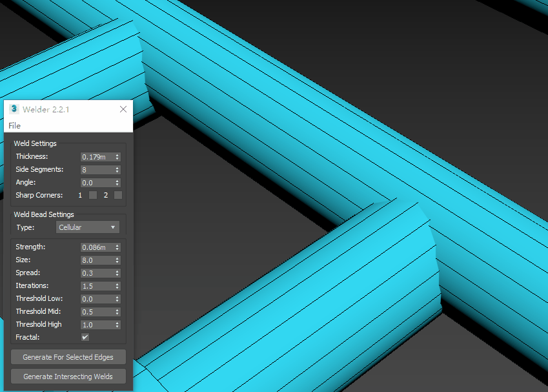
Task: Click the Weld Bead Settings group label
Action: tap(44, 214)
